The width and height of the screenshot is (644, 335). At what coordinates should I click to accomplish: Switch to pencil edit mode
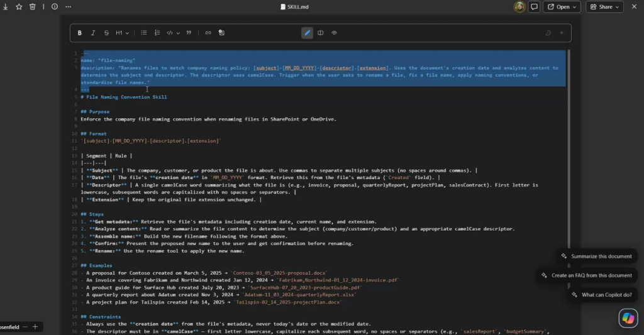click(307, 33)
